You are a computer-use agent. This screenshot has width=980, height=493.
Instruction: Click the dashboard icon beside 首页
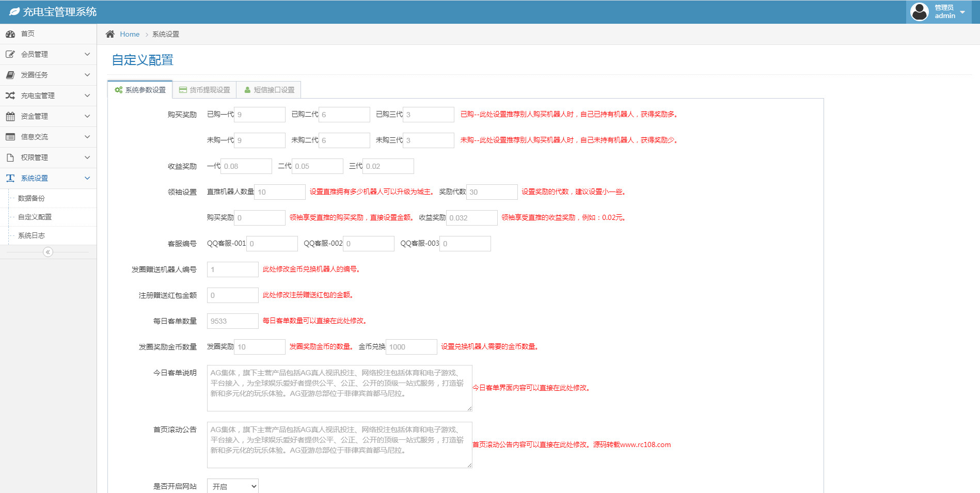point(10,34)
